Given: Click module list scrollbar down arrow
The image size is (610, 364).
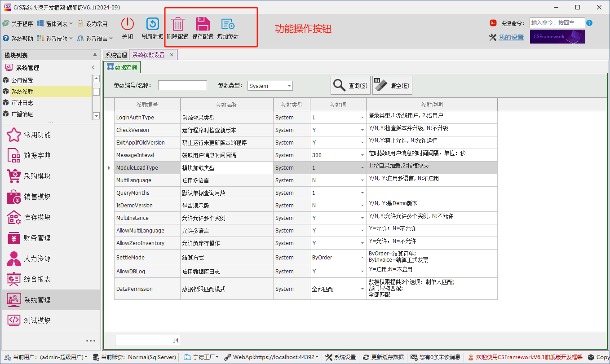Looking at the screenshot, I should (96, 116).
